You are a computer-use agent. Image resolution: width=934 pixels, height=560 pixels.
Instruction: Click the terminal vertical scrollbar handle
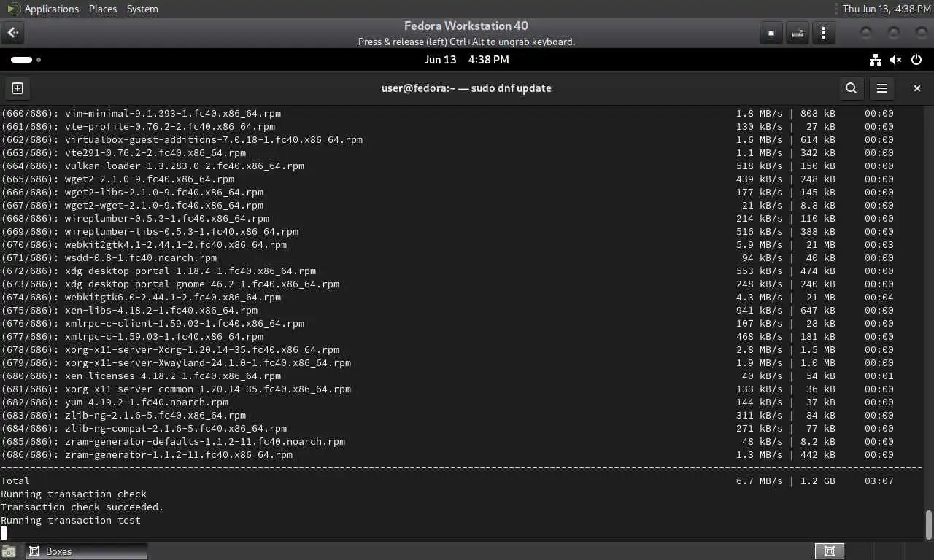click(x=928, y=524)
